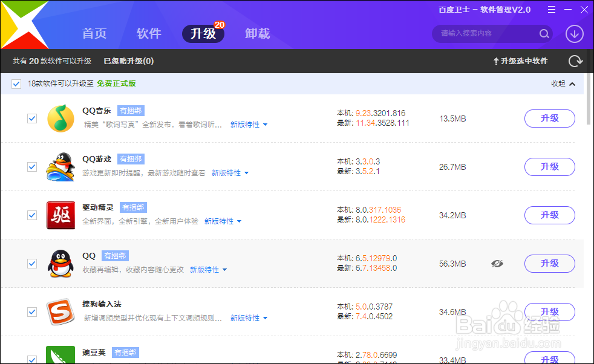The image size is (594, 364).
Task: Click the QQ音乐 app icon
Action: (x=60, y=119)
